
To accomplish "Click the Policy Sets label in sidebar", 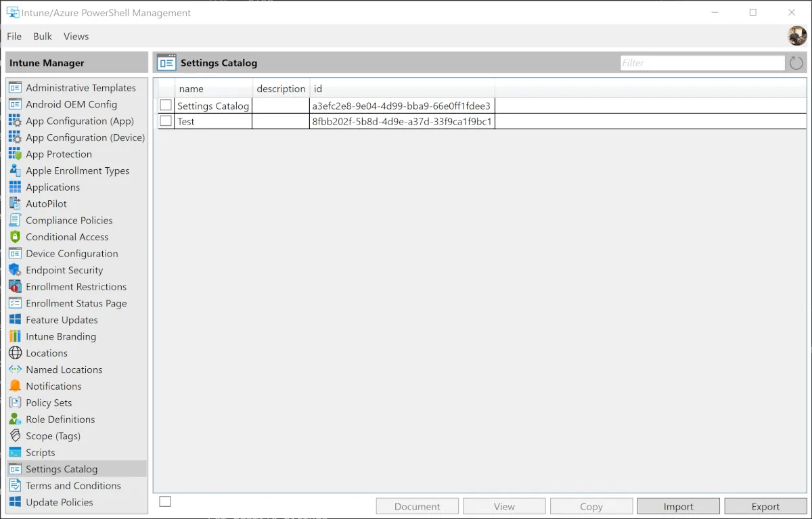I will pyautogui.click(x=49, y=403).
